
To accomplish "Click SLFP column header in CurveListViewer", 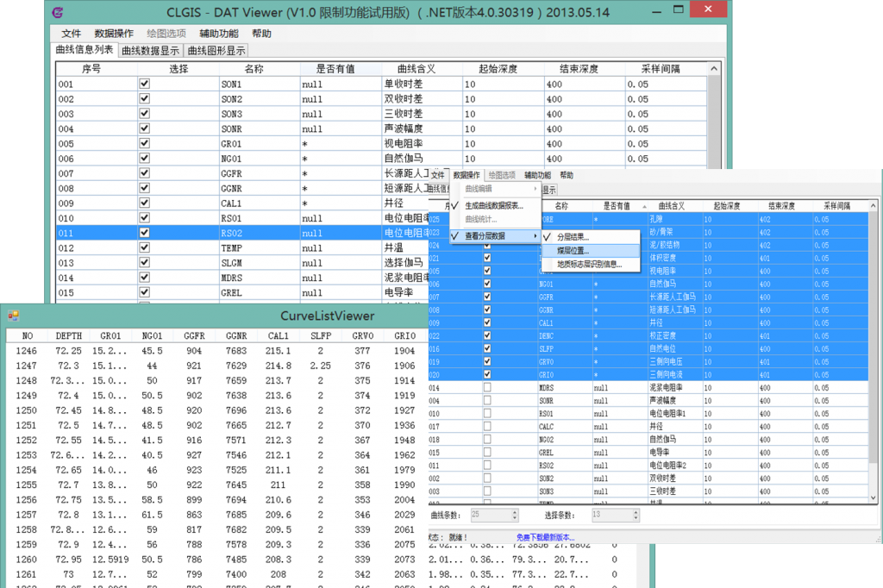I will [x=321, y=335].
